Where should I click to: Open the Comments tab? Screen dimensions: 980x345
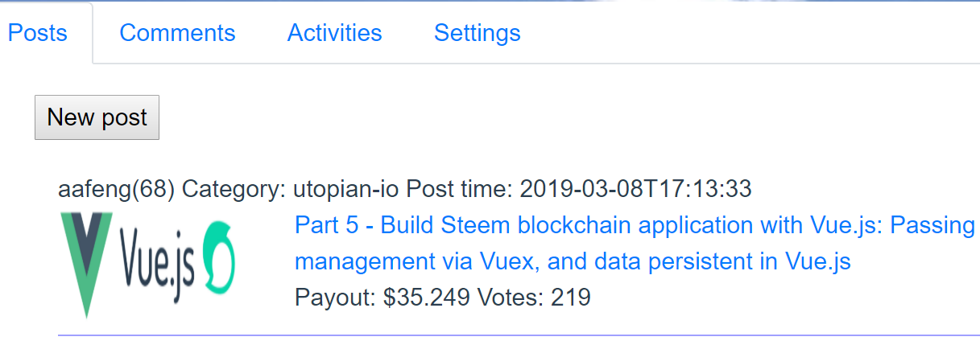pos(177,33)
